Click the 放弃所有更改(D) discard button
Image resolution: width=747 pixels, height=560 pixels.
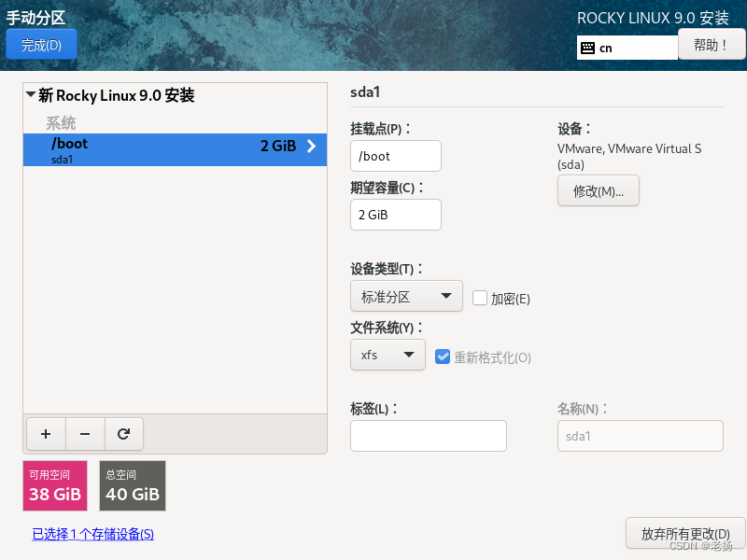point(685,533)
